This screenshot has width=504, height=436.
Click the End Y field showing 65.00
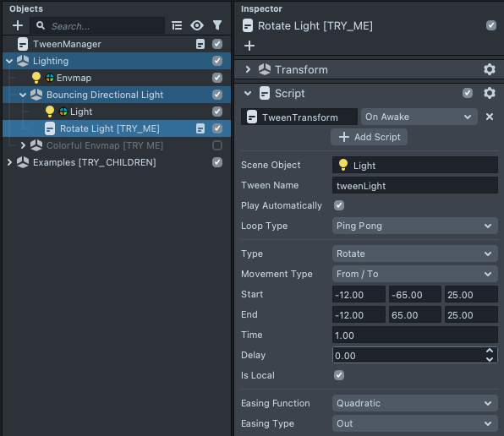(x=415, y=314)
